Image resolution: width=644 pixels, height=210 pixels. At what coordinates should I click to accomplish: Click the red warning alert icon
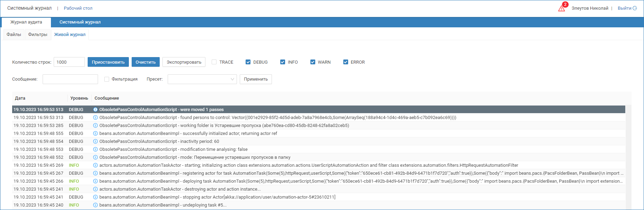(562, 8)
